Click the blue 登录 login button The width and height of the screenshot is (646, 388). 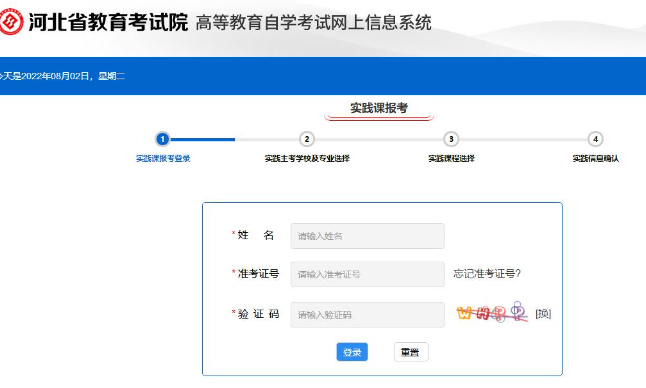(x=352, y=352)
